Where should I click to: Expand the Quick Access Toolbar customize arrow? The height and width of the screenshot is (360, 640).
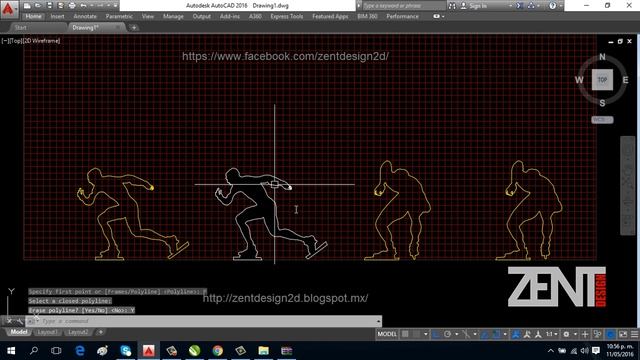[116, 6]
